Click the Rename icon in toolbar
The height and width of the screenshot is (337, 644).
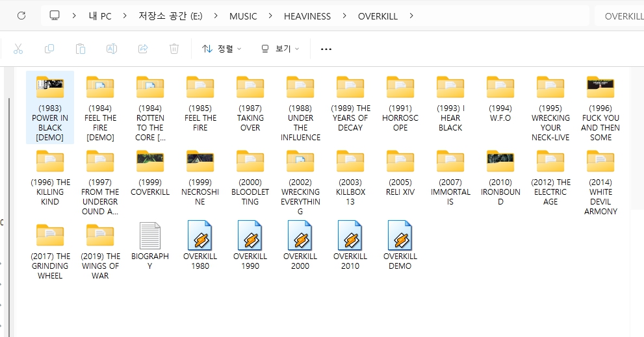(x=112, y=49)
